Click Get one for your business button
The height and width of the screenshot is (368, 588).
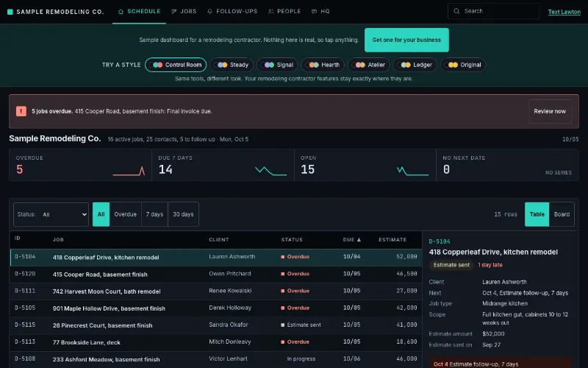point(406,40)
